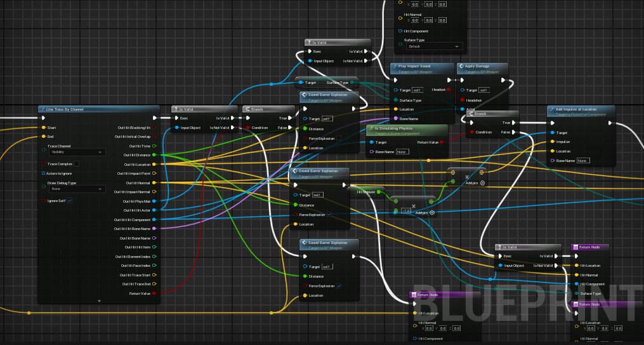Select the Out Hit Hit Component pin

pyautogui.click(x=154, y=220)
